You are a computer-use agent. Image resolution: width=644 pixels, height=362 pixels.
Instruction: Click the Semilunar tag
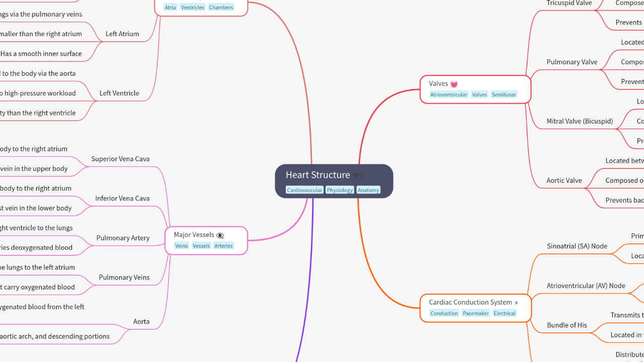pyautogui.click(x=504, y=95)
